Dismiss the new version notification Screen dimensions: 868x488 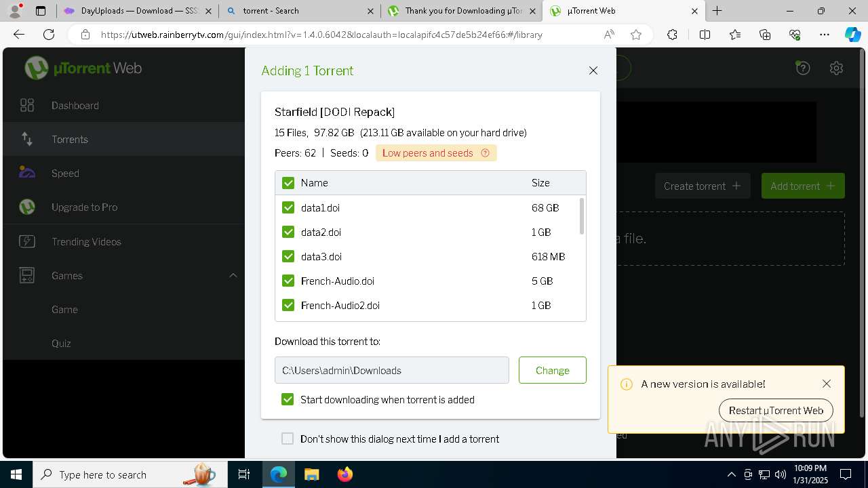tap(827, 384)
